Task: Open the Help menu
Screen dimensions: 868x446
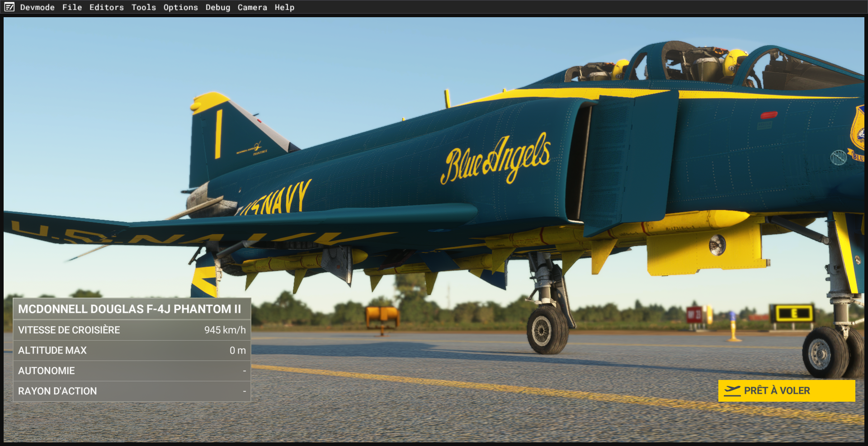Action: click(x=284, y=7)
